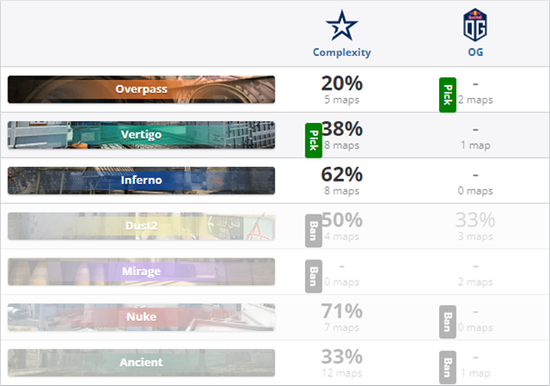Click Complexity's grey Ban badge on Mirage
The height and width of the screenshot is (386, 550).
[x=314, y=276]
